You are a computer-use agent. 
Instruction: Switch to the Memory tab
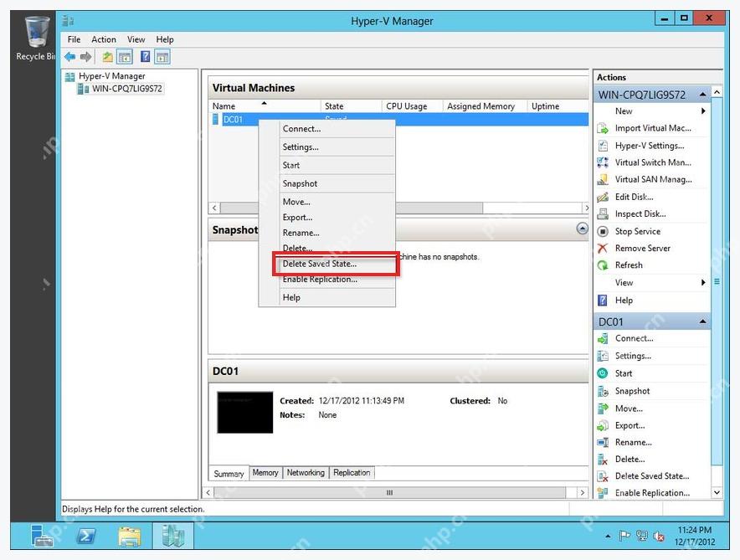tap(265, 473)
